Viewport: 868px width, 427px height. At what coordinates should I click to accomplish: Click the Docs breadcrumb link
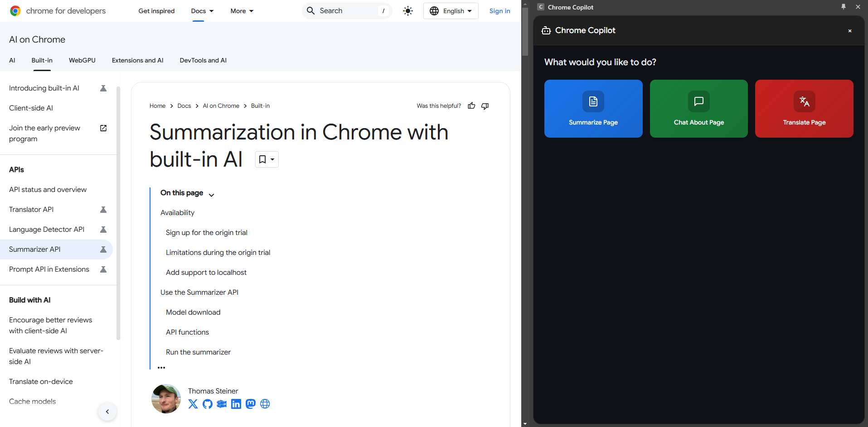(x=184, y=106)
